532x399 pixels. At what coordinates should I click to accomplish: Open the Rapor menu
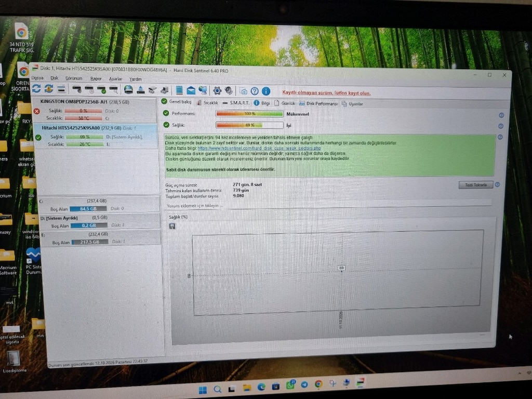tap(96, 79)
